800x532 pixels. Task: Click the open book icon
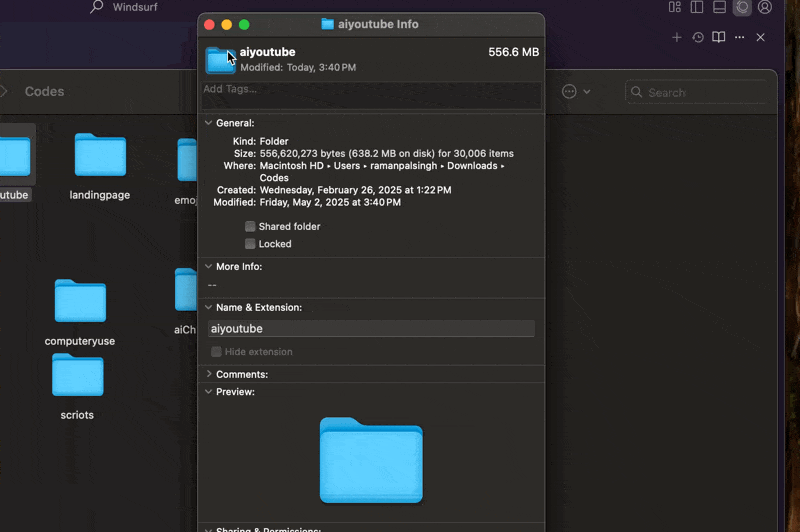[x=718, y=37]
